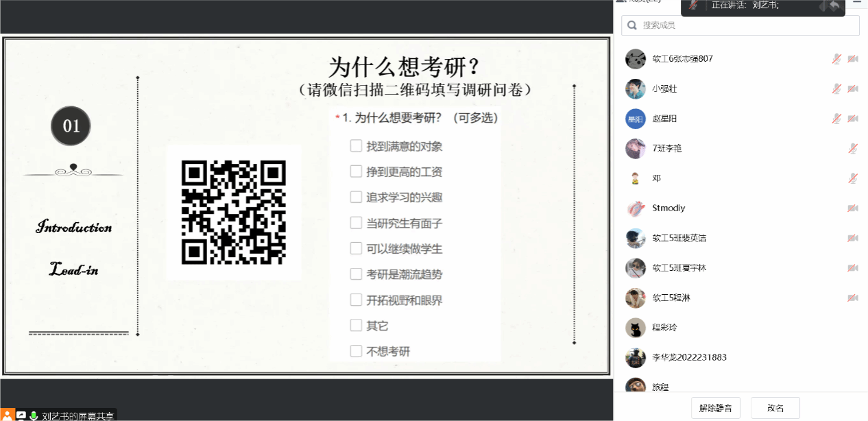
Task: Tick the 挣到更高的工资 checkbox
Action: coord(356,171)
